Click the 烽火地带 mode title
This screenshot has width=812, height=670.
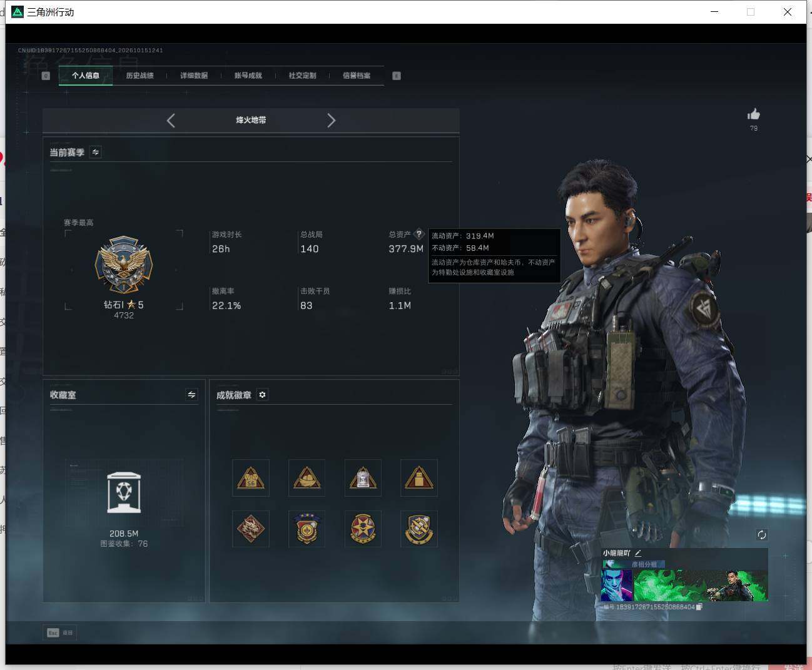click(x=251, y=120)
